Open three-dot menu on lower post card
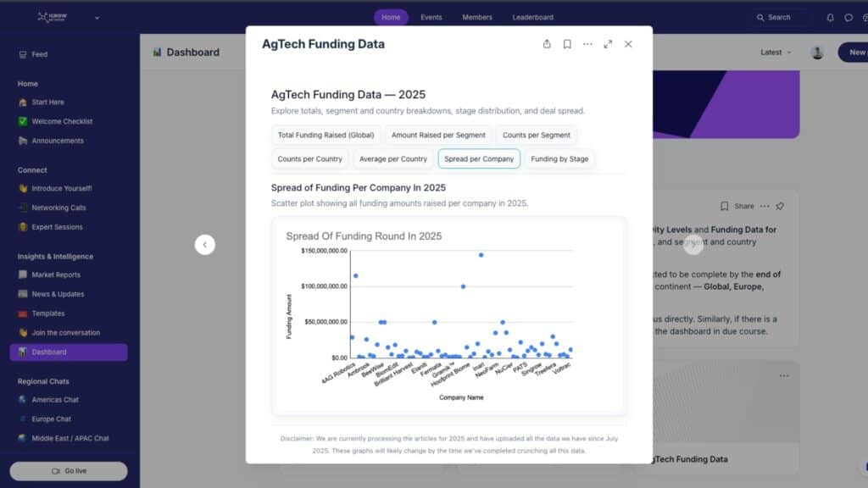The height and width of the screenshot is (488, 868). point(784,375)
